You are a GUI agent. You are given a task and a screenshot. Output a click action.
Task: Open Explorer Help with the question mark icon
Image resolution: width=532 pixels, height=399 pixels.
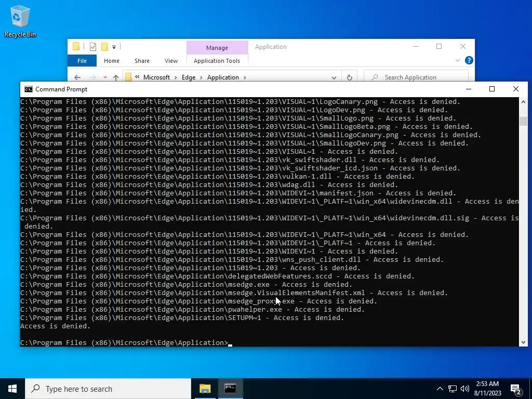[469, 60]
